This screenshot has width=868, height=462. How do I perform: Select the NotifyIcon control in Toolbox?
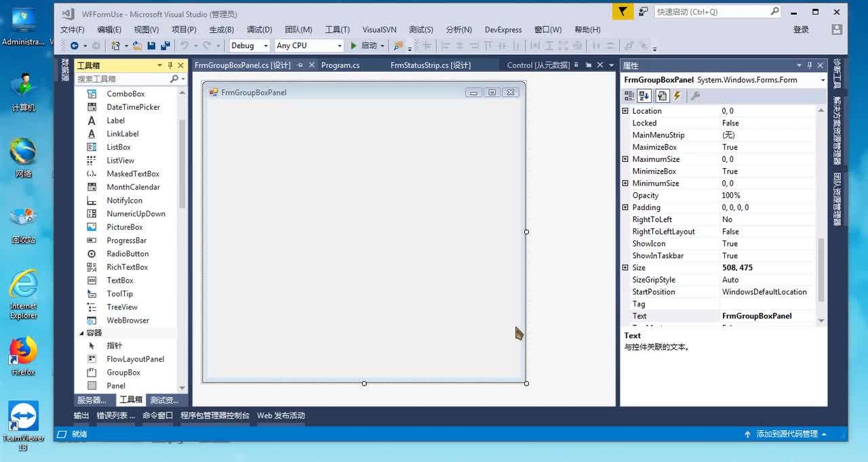124,201
